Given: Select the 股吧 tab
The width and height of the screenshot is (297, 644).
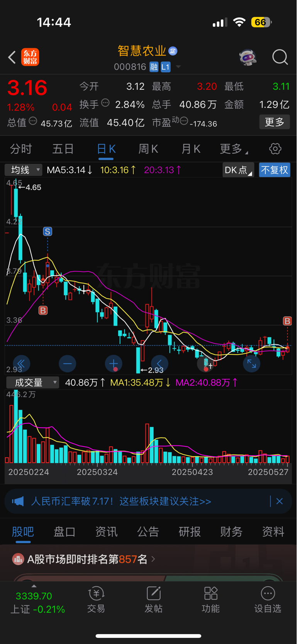Looking at the screenshot, I should 23,532.
